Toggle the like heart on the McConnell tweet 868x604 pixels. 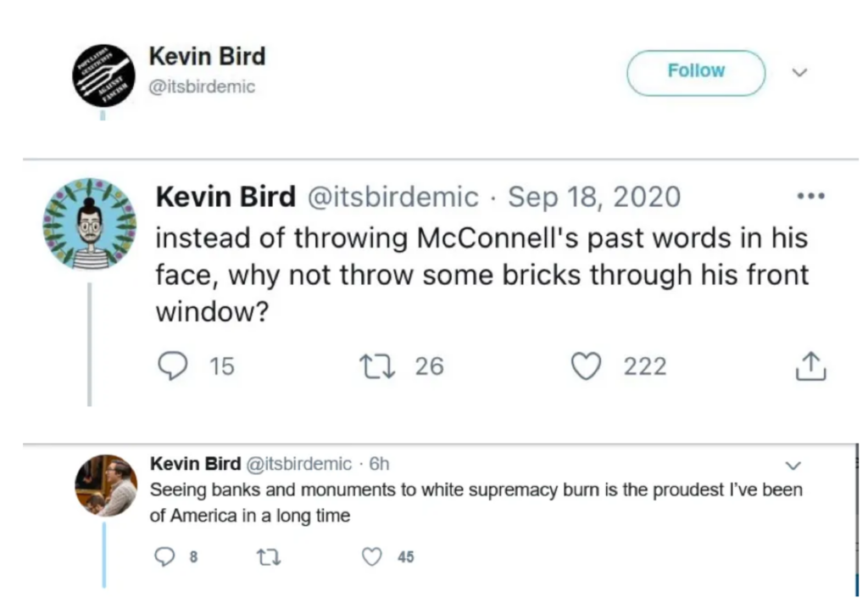(586, 366)
